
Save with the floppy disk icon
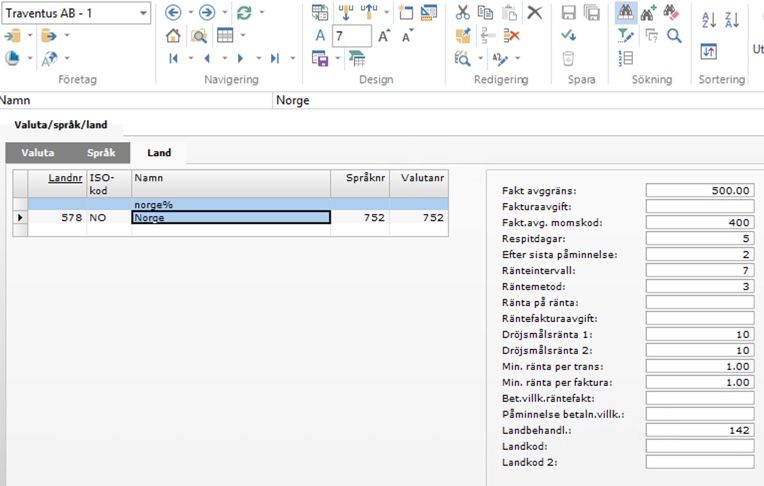(x=569, y=13)
